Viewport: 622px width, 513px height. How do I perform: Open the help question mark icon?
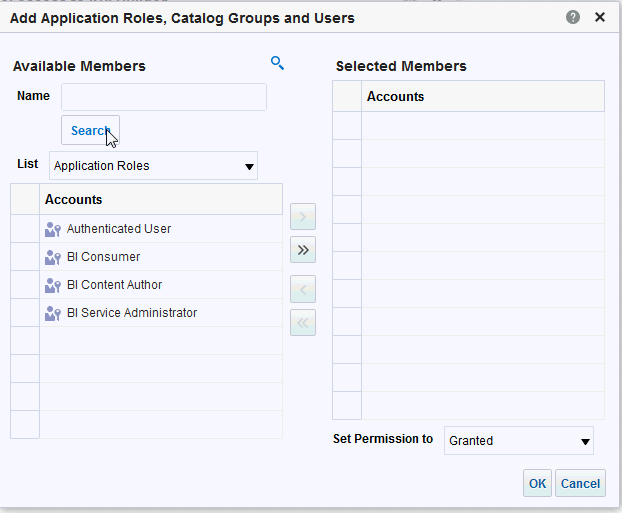click(572, 17)
